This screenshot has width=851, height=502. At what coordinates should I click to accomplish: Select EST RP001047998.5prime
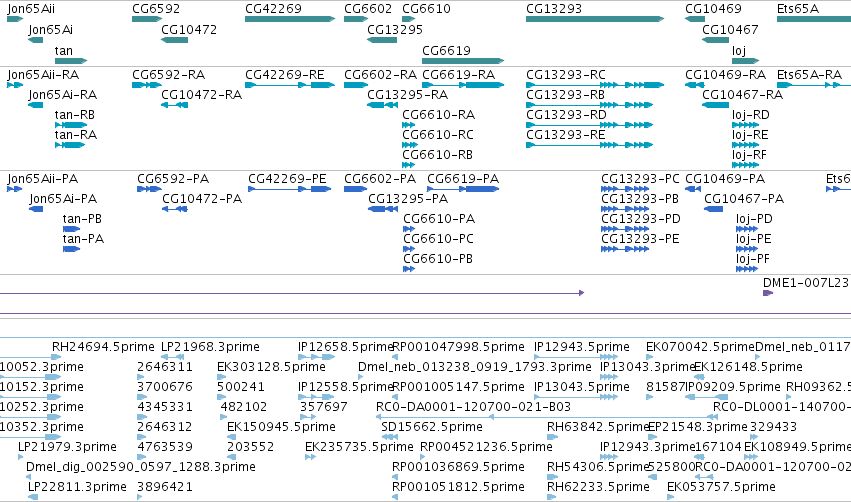(458, 347)
